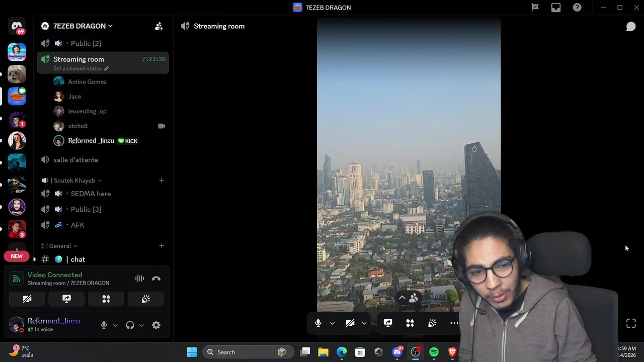Open input device options next to user mic
Viewport: 644px width, 362px height.
[x=115, y=325]
